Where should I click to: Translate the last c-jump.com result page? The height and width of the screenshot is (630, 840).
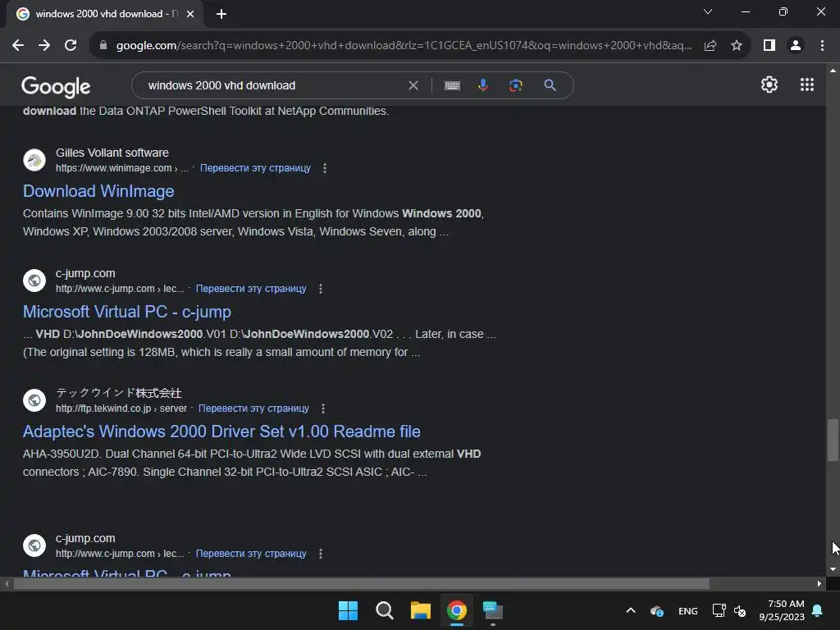[251, 554]
